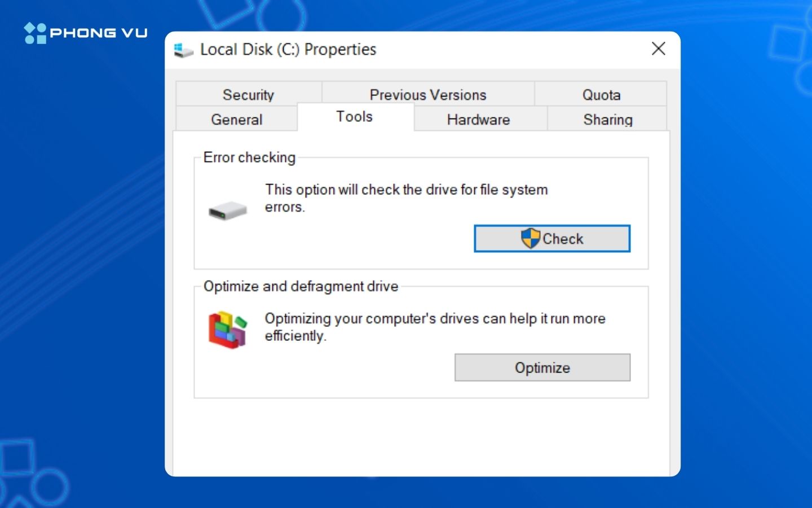Click the shield icon on the Check button
The width and height of the screenshot is (812, 508).
tap(530, 239)
